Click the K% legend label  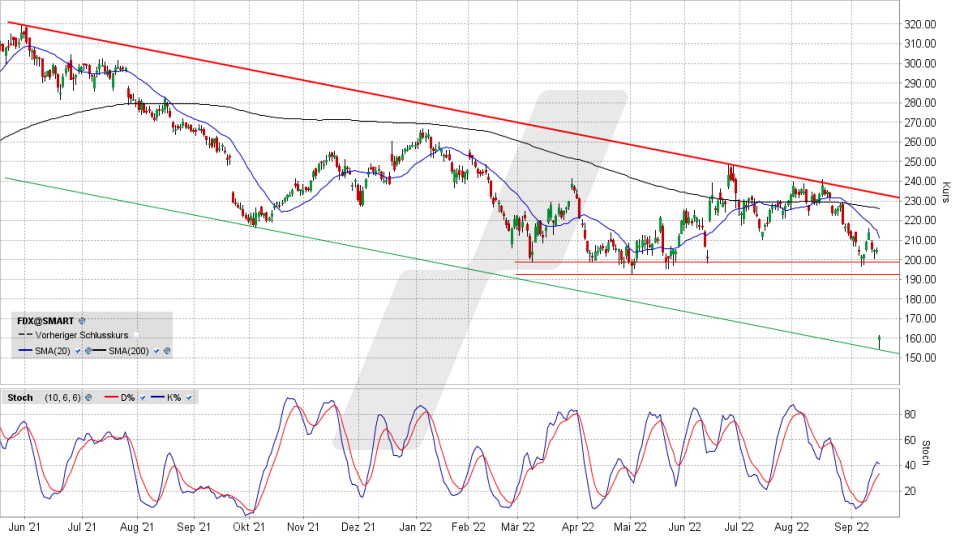pos(174,397)
